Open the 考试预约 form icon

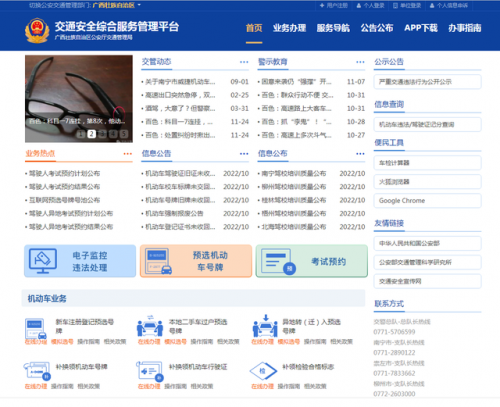coord(279,261)
